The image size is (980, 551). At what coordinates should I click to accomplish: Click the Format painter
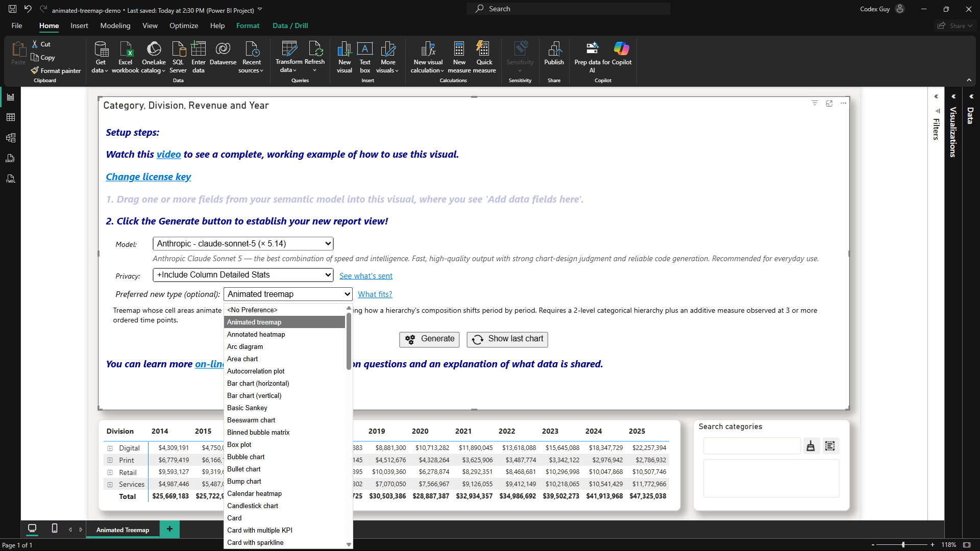[56, 71]
